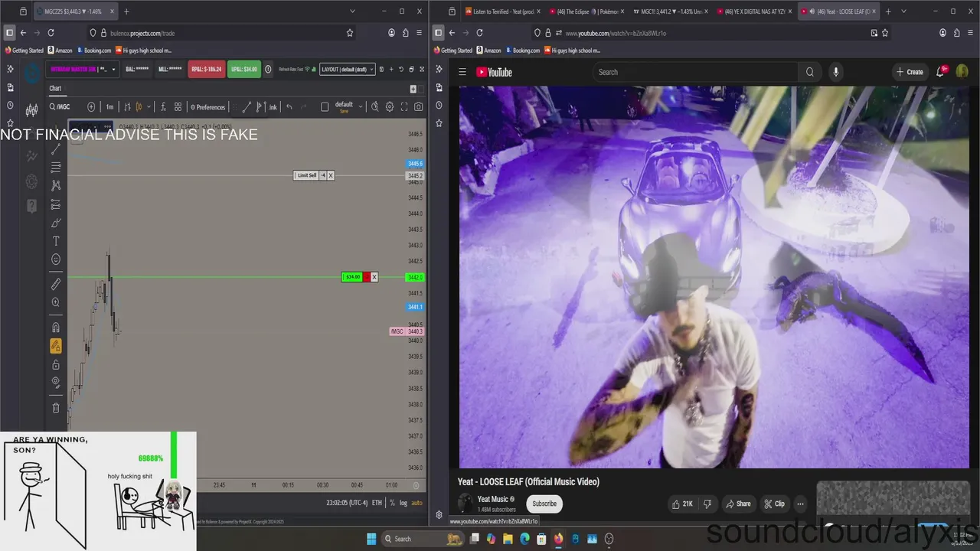The width and height of the screenshot is (980, 551).
Task: Open more actions ellipsis under video
Action: [800, 504]
